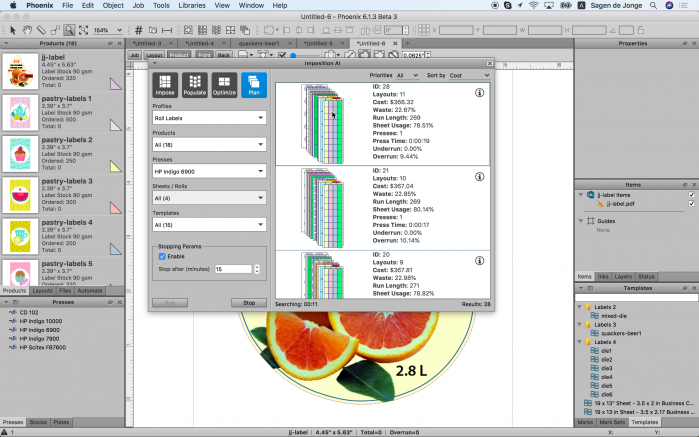Select the Zoom magnifier tool
699x437 pixels.
tap(69, 30)
